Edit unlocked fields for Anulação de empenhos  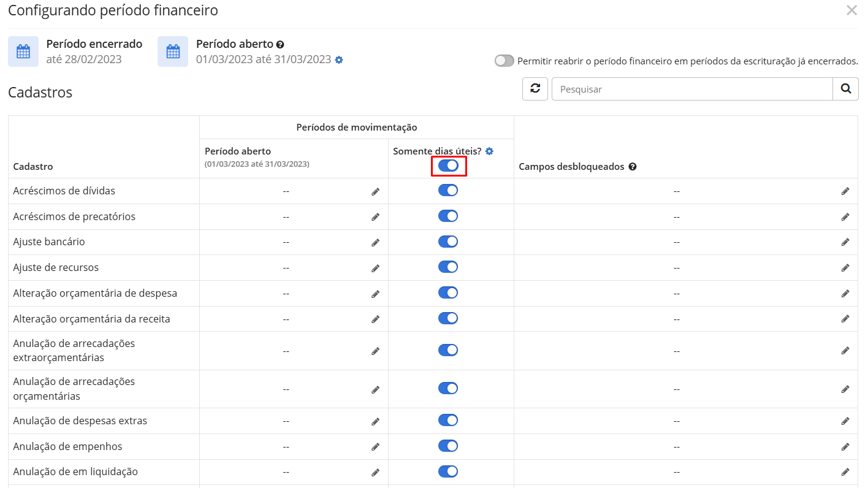(845, 447)
